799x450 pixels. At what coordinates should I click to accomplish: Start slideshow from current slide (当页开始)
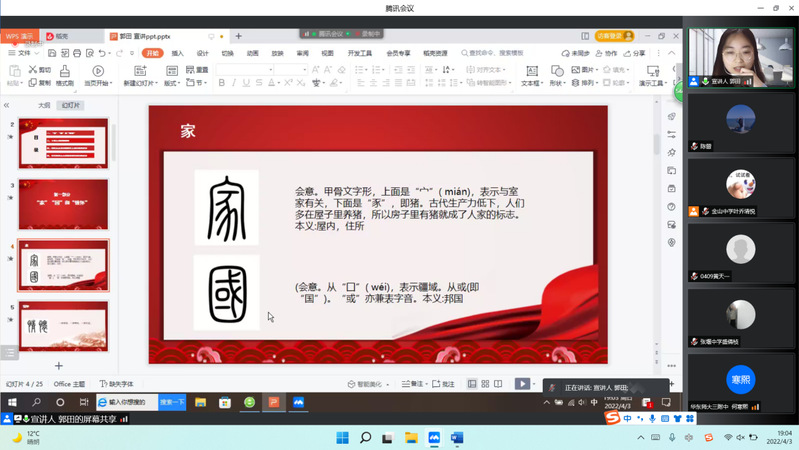pos(98,76)
